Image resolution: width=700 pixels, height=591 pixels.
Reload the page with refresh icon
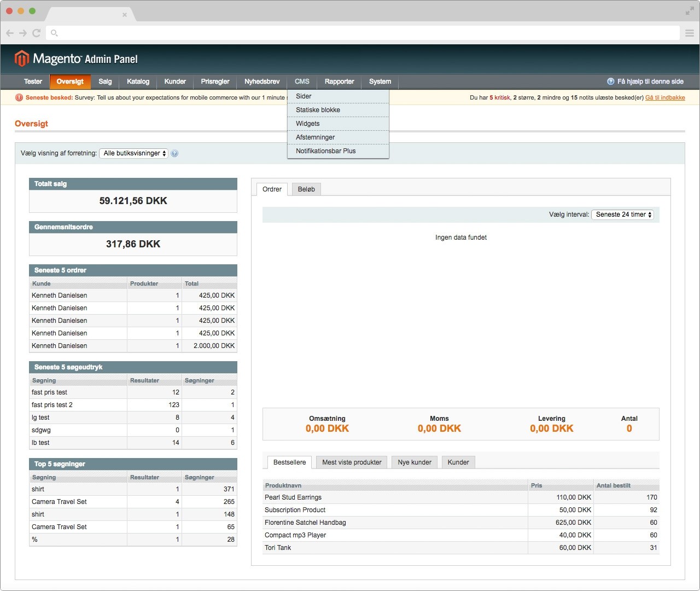(x=37, y=33)
